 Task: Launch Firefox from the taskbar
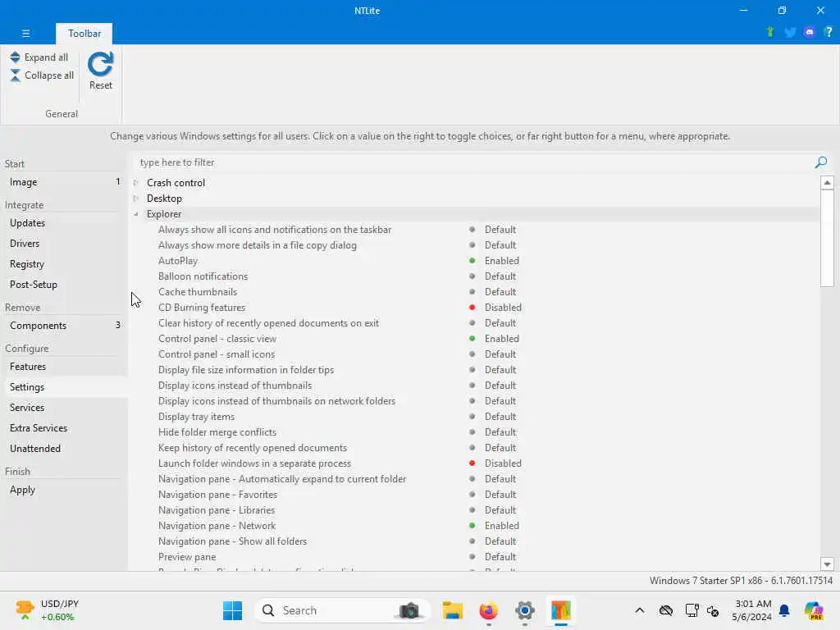[x=489, y=610]
